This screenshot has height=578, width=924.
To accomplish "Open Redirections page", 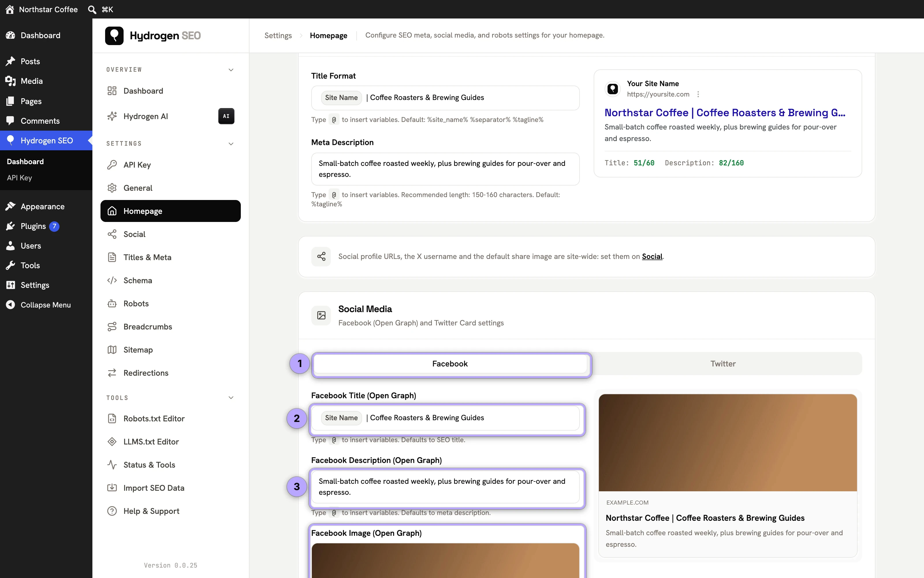I will coord(170,373).
